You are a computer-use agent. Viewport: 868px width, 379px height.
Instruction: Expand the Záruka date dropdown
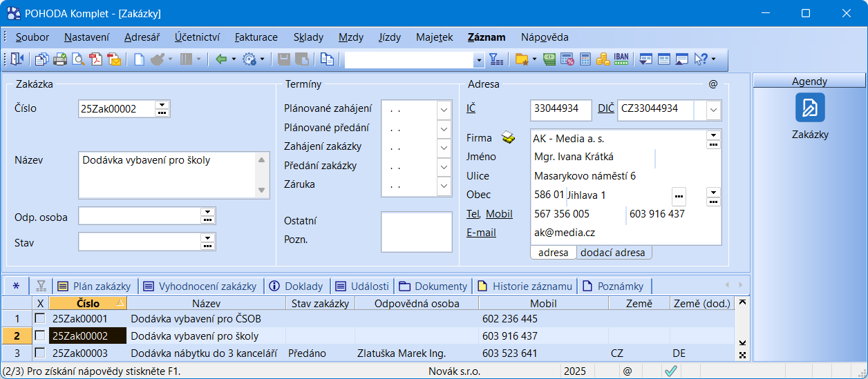pyautogui.click(x=444, y=185)
